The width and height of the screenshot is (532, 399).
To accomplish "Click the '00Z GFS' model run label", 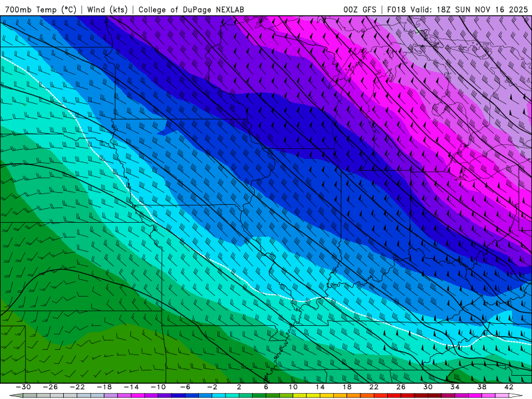I will coord(360,9).
